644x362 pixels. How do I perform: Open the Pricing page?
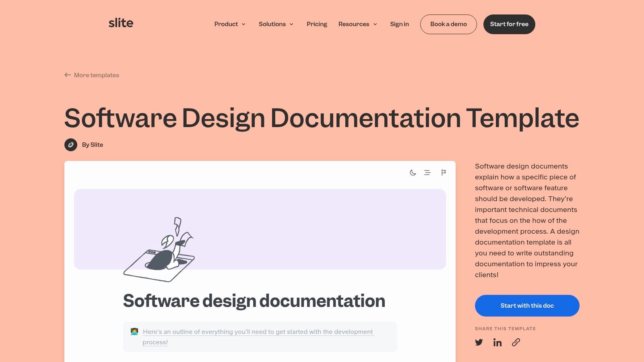tap(317, 24)
